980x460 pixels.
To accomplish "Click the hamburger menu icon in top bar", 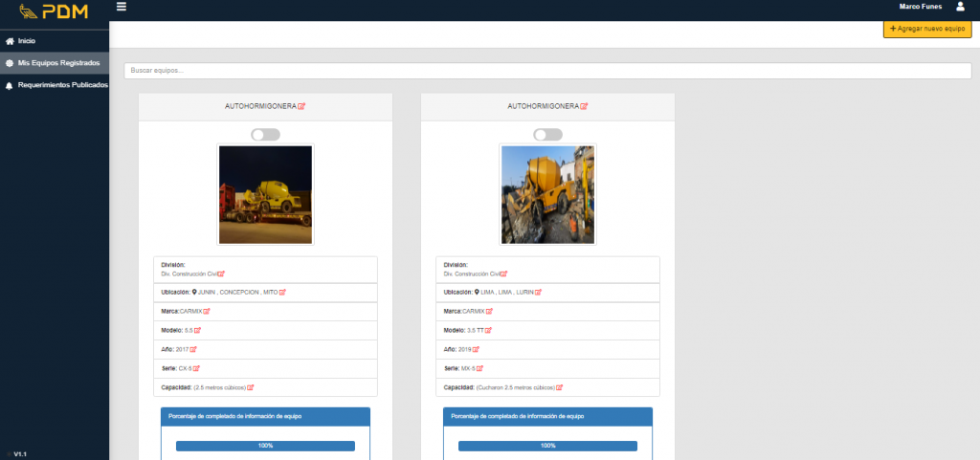I will point(121,7).
